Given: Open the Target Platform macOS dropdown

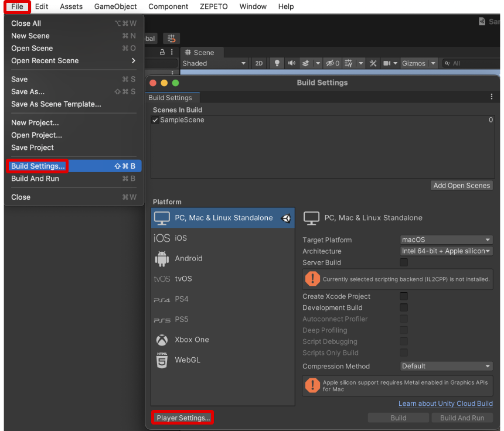Looking at the screenshot, I should [446, 240].
